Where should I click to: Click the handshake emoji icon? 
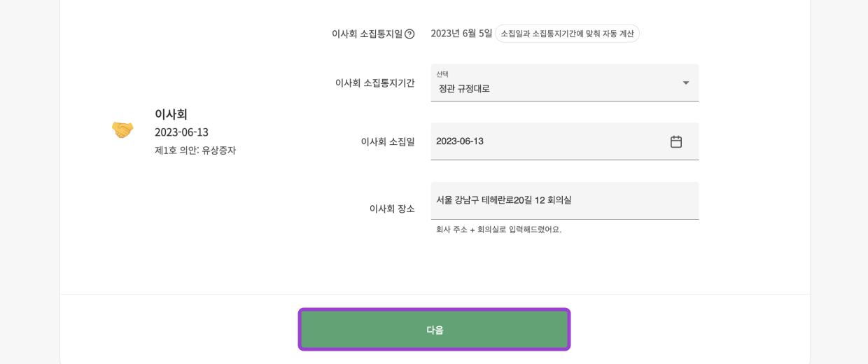click(x=122, y=129)
